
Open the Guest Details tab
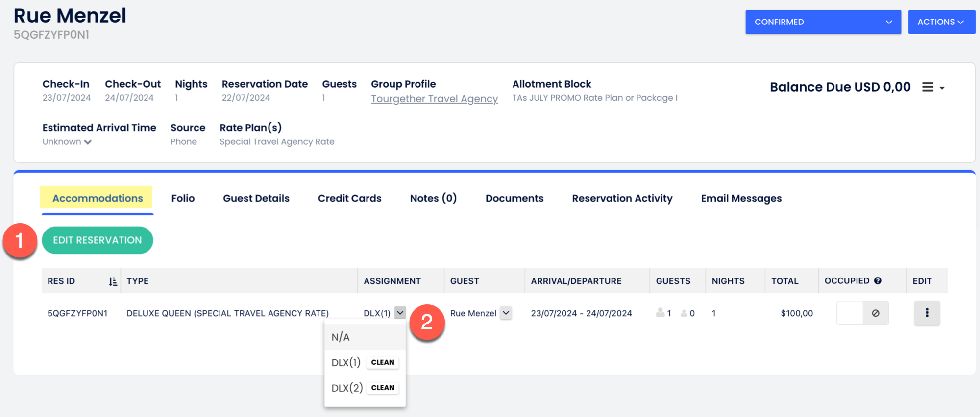click(x=256, y=198)
